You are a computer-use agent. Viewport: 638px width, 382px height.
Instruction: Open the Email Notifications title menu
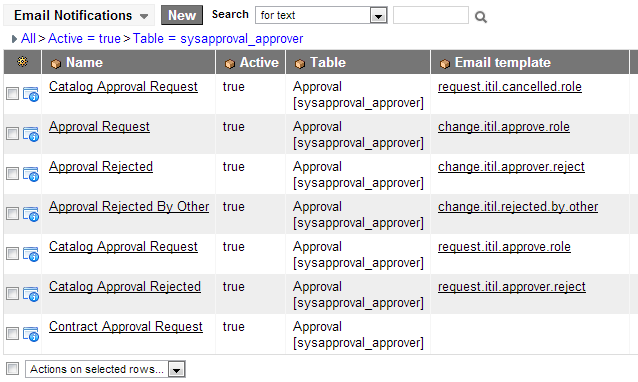(x=80, y=15)
